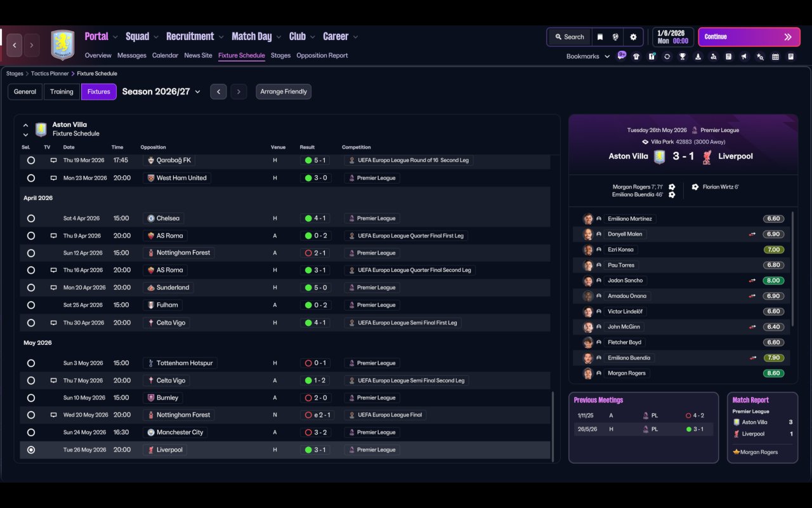Screen dimensions: 812x508
Task: Open the Opposition Report tab
Action: (x=322, y=55)
